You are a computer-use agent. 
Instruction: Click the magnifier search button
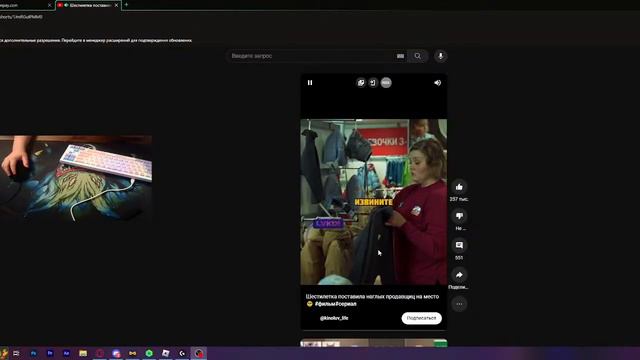(x=418, y=56)
